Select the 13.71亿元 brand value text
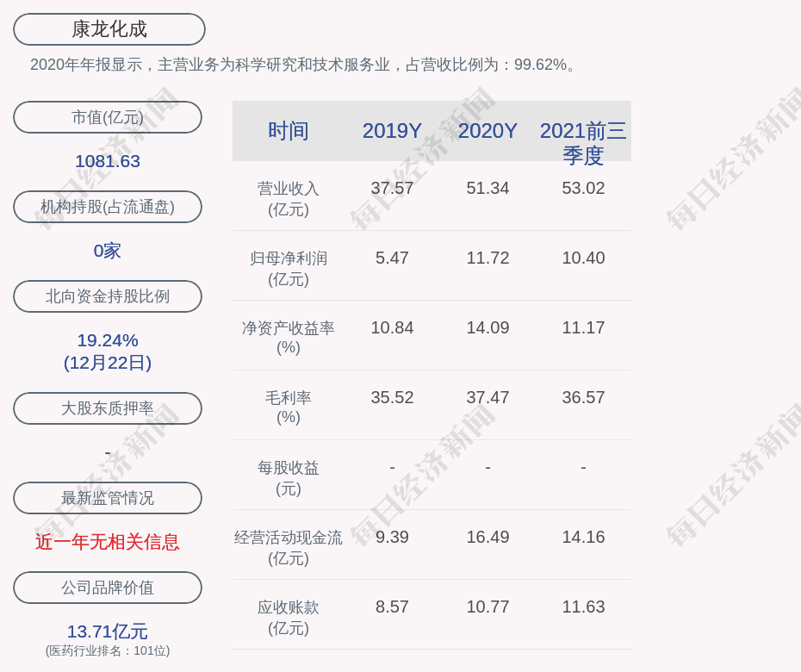 tap(108, 632)
